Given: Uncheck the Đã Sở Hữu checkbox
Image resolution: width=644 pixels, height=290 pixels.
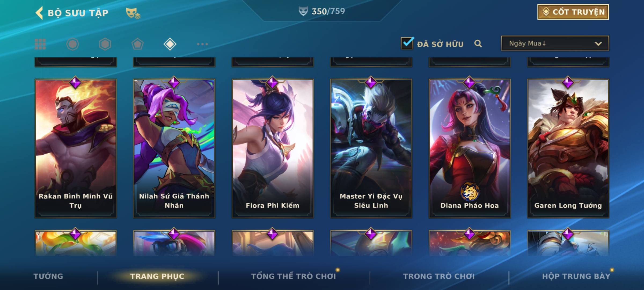Looking at the screenshot, I should [x=407, y=43].
